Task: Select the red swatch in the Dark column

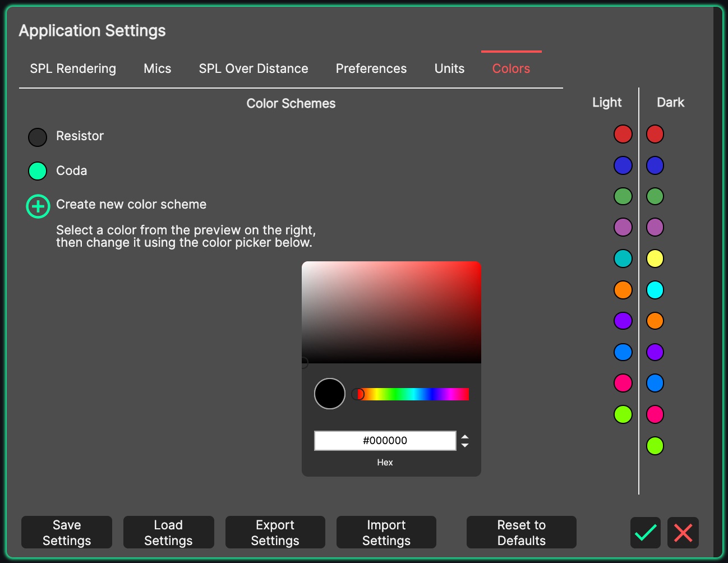Action: click(655, 134)
